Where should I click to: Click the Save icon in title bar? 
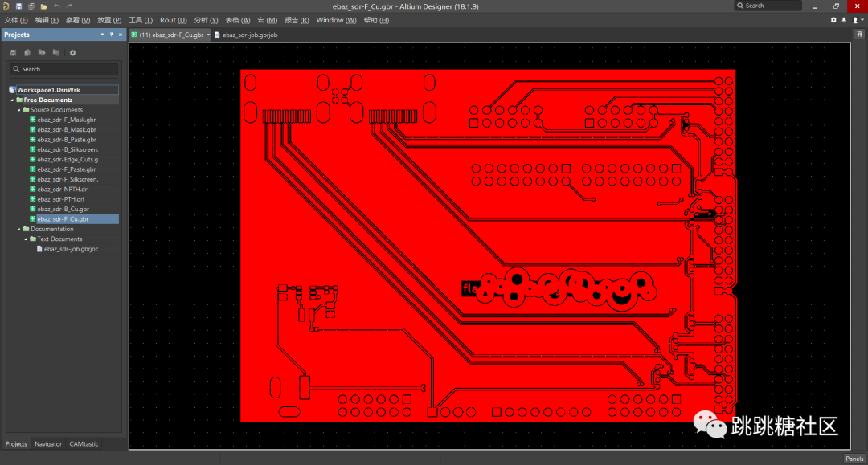pos(18,6)
